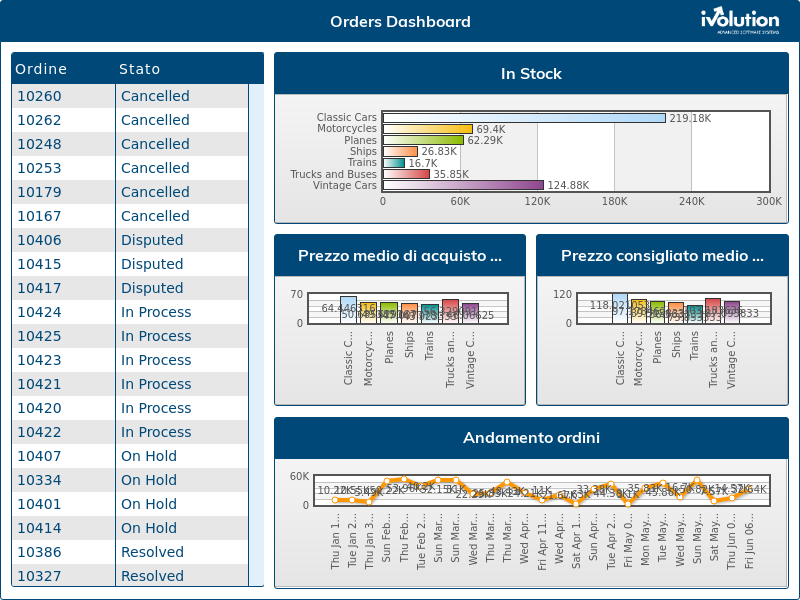Click the Prezzo medio di acquisto panel header
Image resolution: width=800 pixels, height=600 pixels.
[x=399, y=255]
